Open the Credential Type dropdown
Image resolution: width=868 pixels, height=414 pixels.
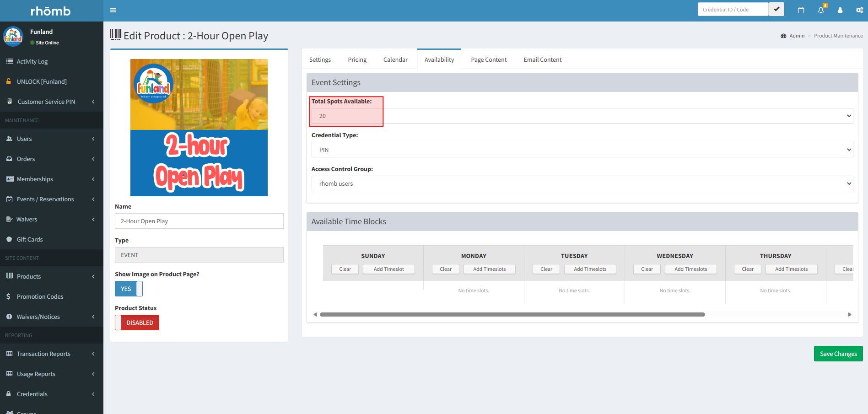[582, 150]
